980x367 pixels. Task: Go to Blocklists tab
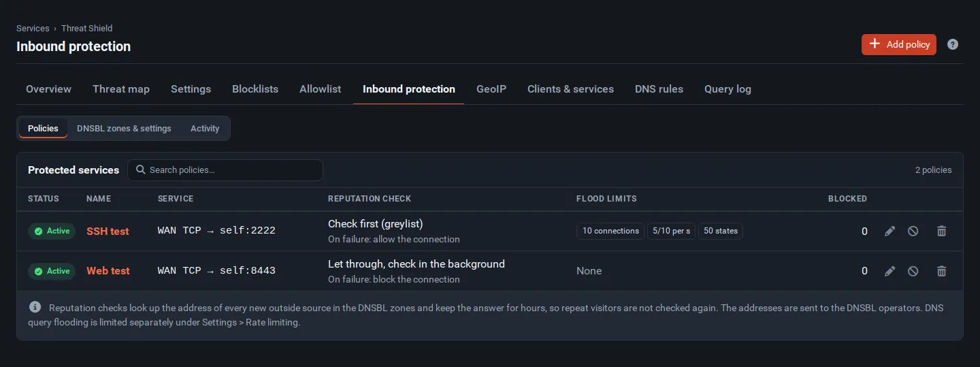[255, 89]
